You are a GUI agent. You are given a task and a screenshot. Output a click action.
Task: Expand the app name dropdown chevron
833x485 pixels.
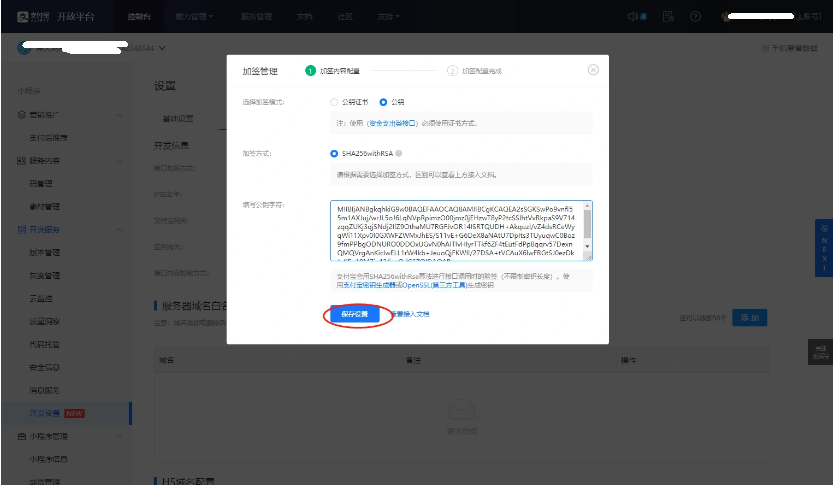pyautogui.click(x=161, y=48)
